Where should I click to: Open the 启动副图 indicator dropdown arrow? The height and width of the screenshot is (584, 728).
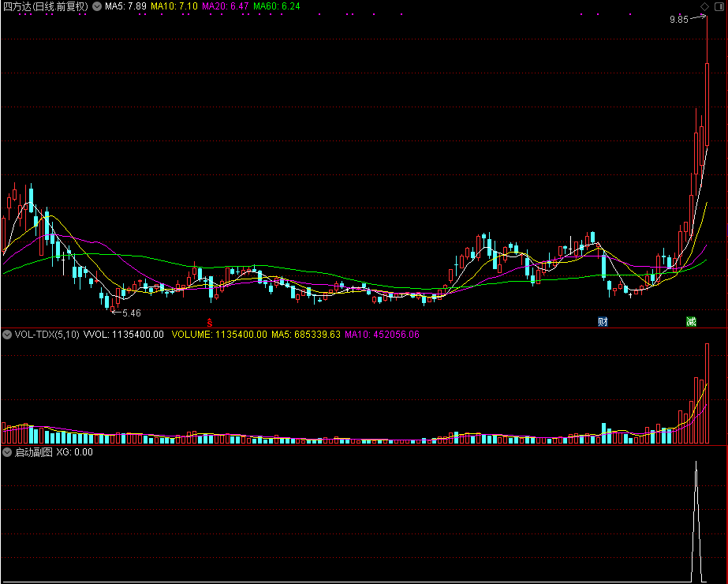pyautogui.click(x=7, y=452)
